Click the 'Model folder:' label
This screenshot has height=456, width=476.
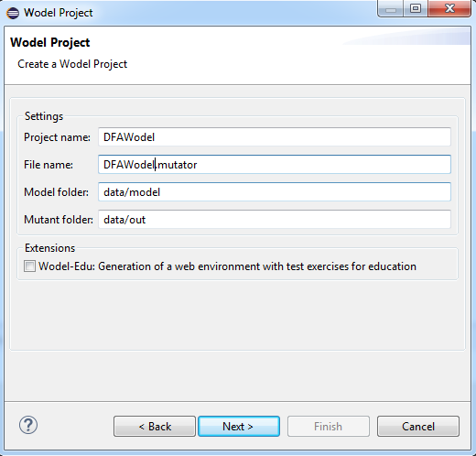[x=56, y=192]
